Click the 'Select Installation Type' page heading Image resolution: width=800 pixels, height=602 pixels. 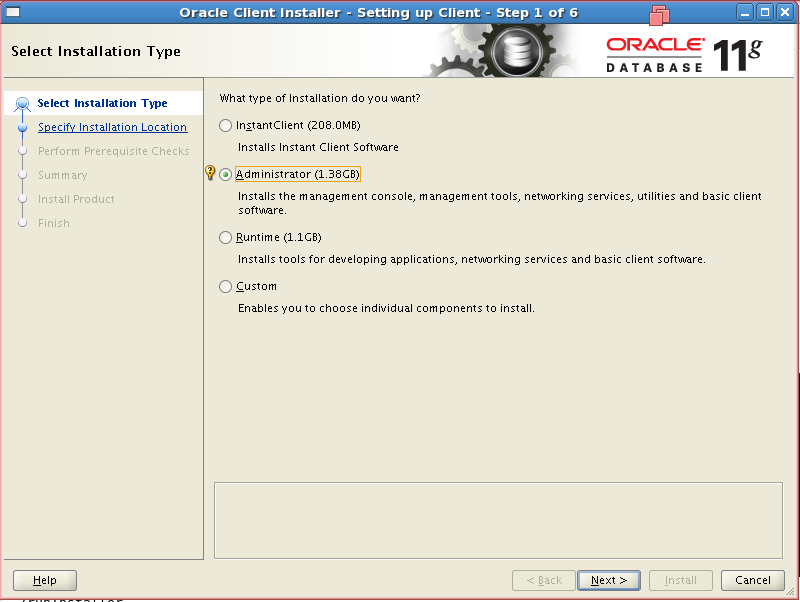pos(96,52)
